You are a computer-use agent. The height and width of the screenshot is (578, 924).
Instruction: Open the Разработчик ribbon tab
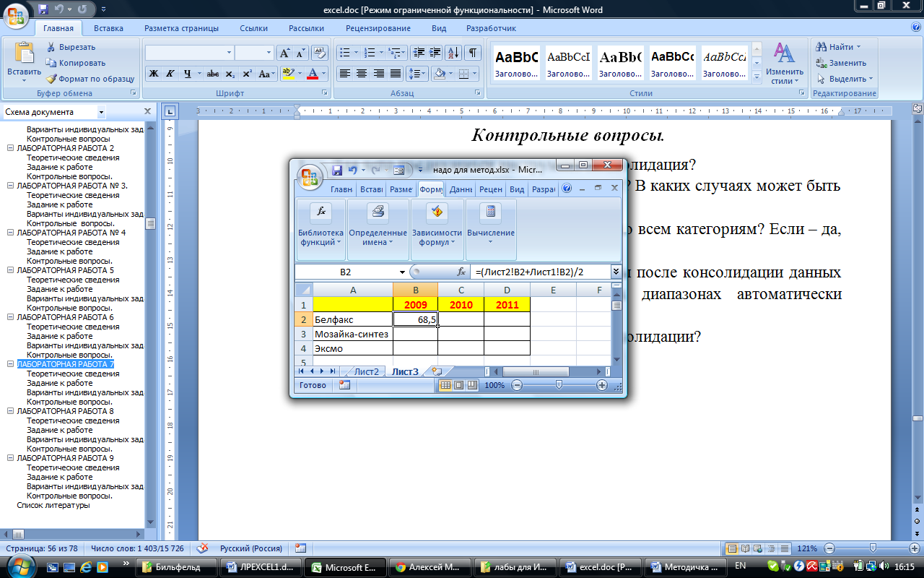491,28
